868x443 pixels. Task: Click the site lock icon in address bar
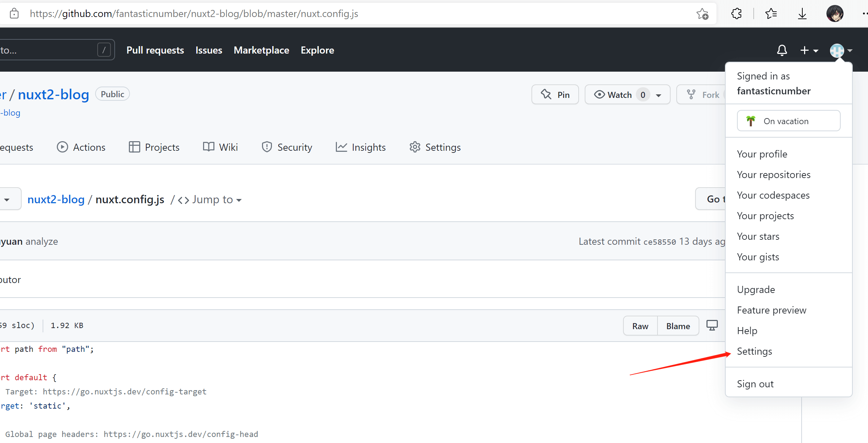point(14,14)
